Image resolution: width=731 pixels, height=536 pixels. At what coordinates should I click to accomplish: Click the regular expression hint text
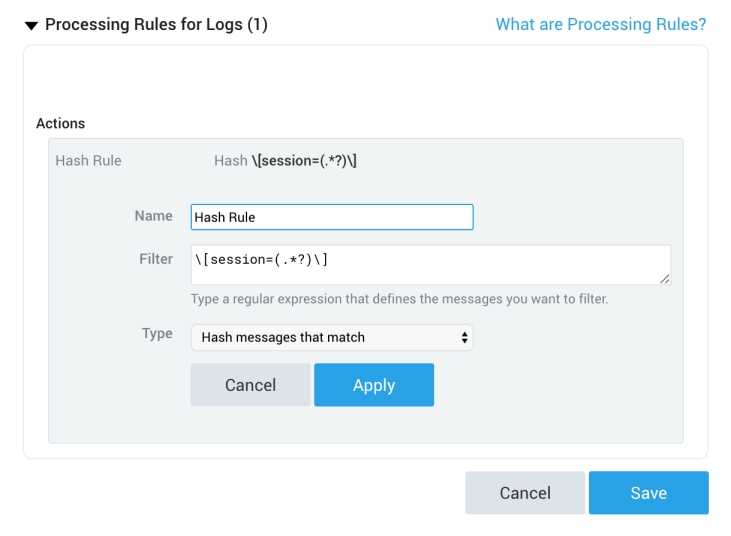tap(399, 299)
